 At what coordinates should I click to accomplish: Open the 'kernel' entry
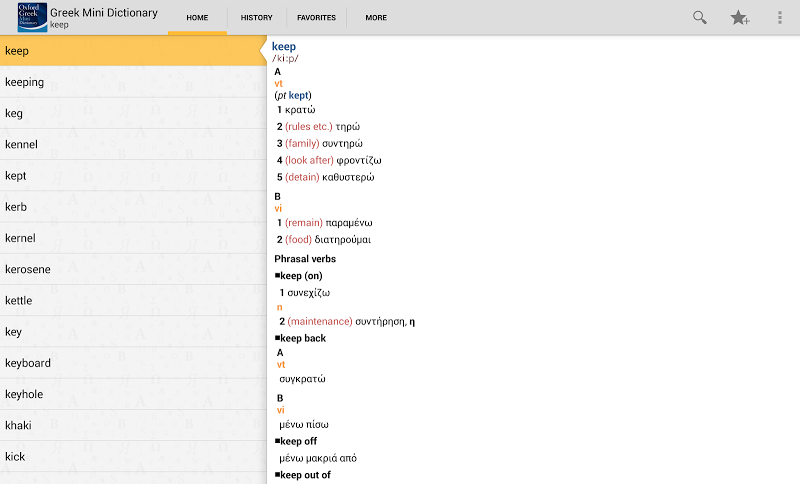click(132, 238)
